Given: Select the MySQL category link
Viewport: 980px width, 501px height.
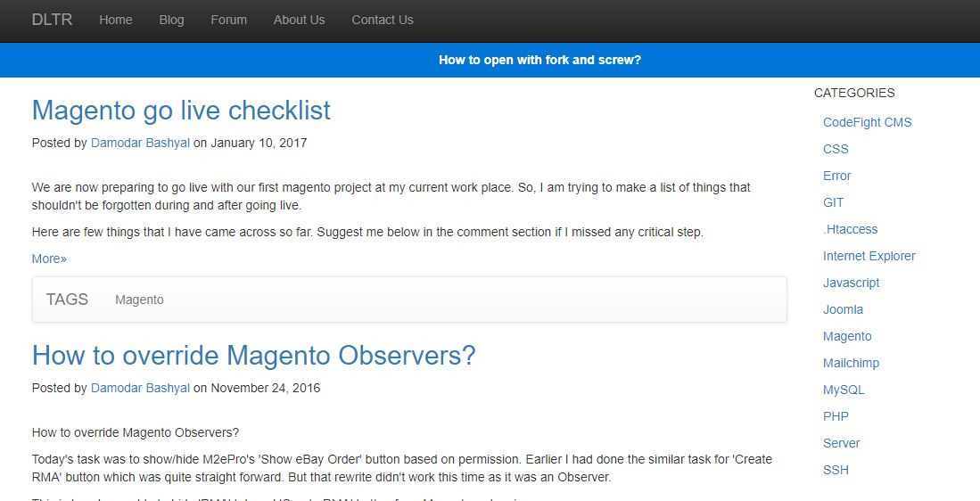Looking at the screenshot, I should (x=844, y=390).
